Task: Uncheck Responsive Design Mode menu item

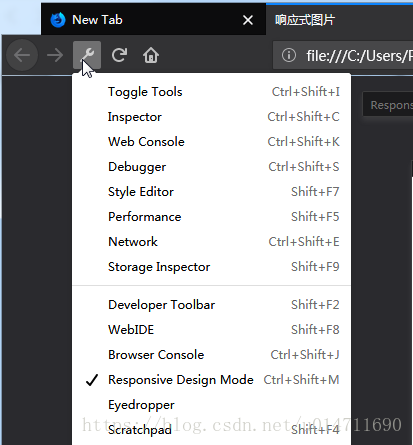Action: (212, 380)
